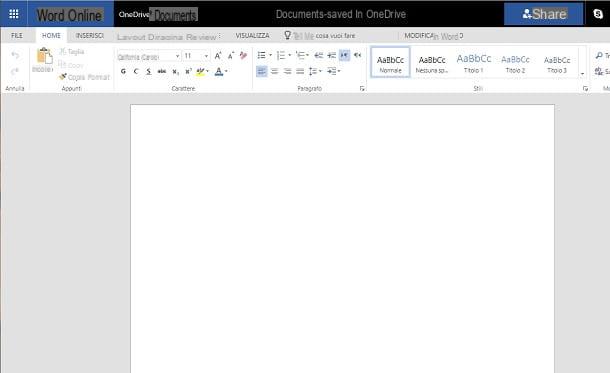Open the font color dropdown arrow
610x373 pixels.
pos(226,71)
